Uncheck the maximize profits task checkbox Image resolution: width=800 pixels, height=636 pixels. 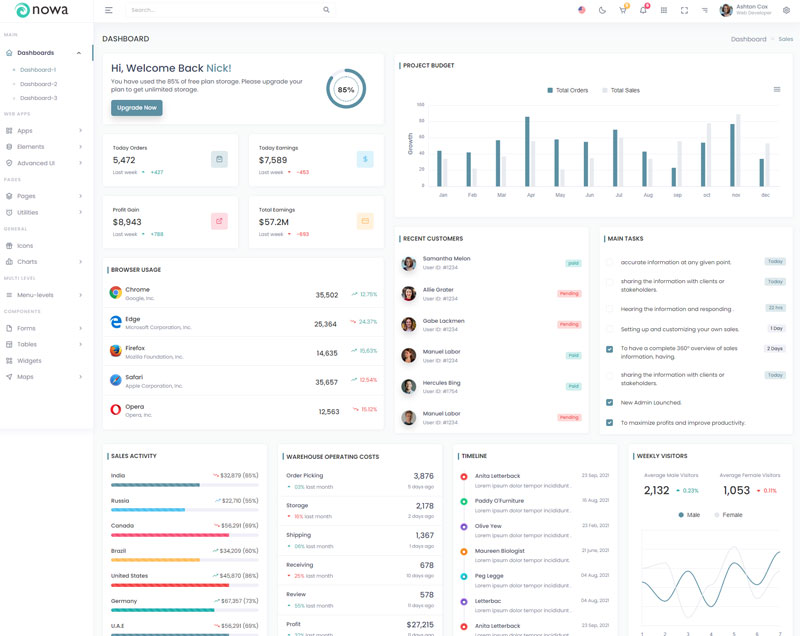tap(609, 423)
